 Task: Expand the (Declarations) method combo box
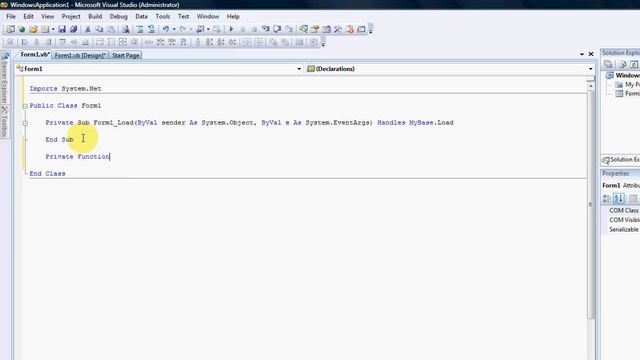coord(591,69)
